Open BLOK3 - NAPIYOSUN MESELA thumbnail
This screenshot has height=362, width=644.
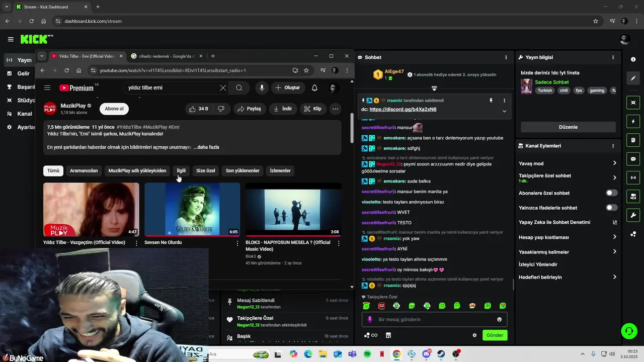(x=293, y=210)
